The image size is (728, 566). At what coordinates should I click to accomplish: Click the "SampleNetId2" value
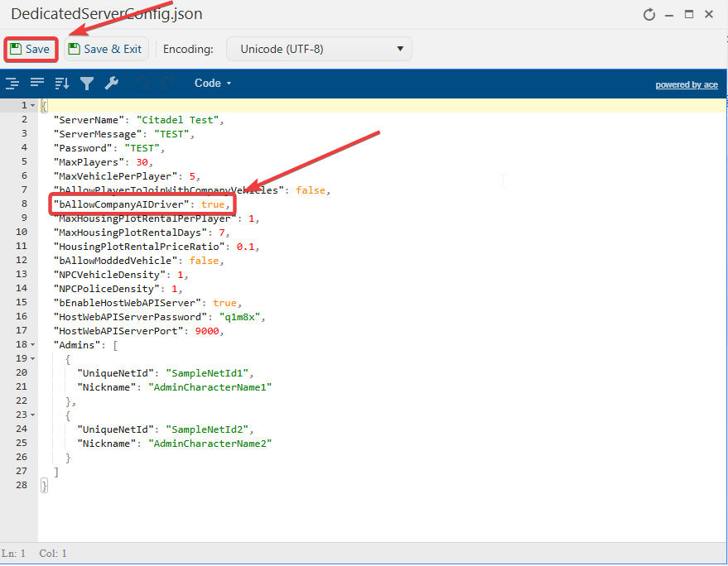pyautogui.click(x=207, y=429)
